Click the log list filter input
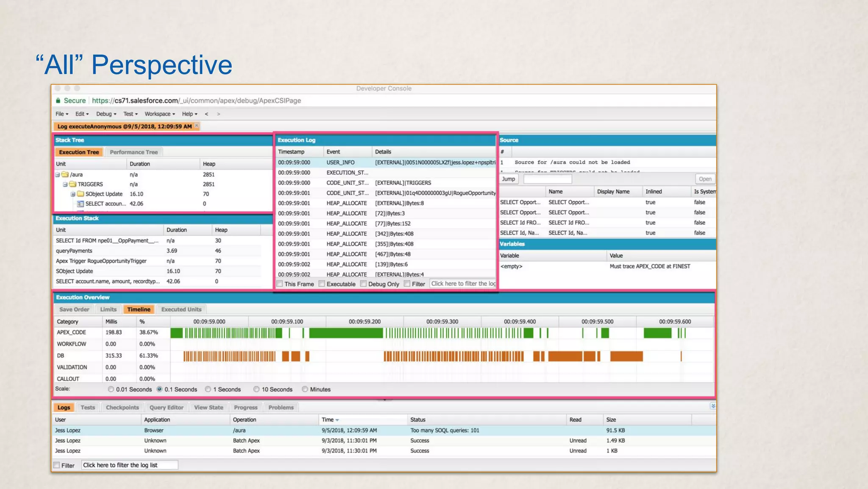Viewport: 868px width, 489px height. [x=129, y=465]
